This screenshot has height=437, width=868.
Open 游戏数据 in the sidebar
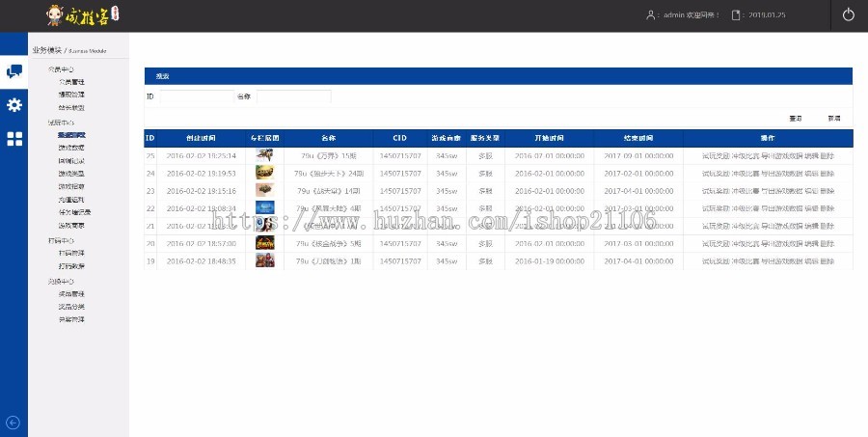(71, 148)
